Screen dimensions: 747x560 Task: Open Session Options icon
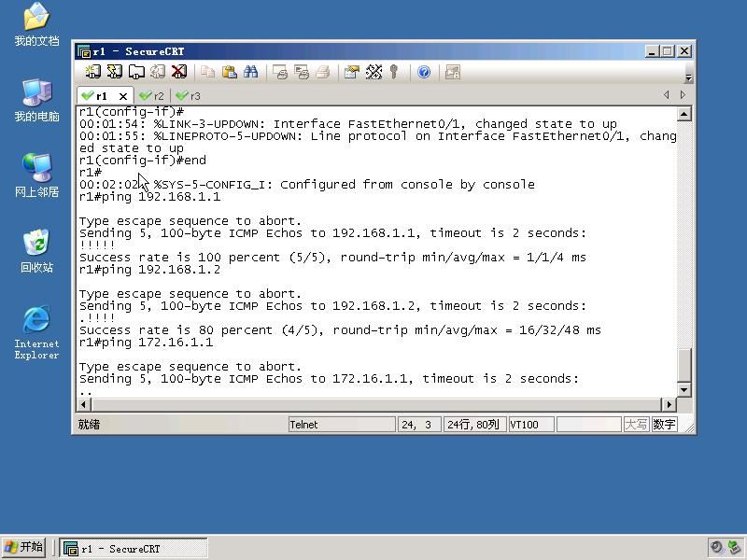tap(352, 72)
